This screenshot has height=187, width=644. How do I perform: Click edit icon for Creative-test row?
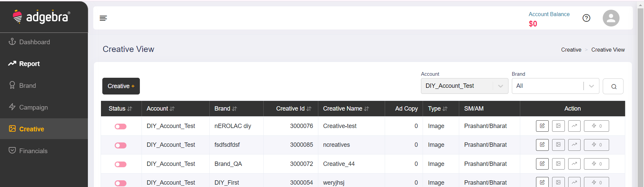click(542, 126)
